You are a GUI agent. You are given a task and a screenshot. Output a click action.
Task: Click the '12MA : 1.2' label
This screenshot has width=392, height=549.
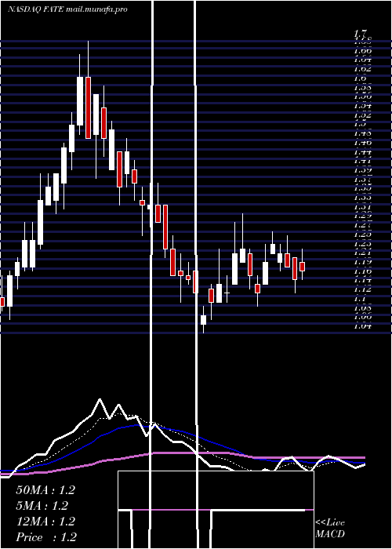pos(45,522)
